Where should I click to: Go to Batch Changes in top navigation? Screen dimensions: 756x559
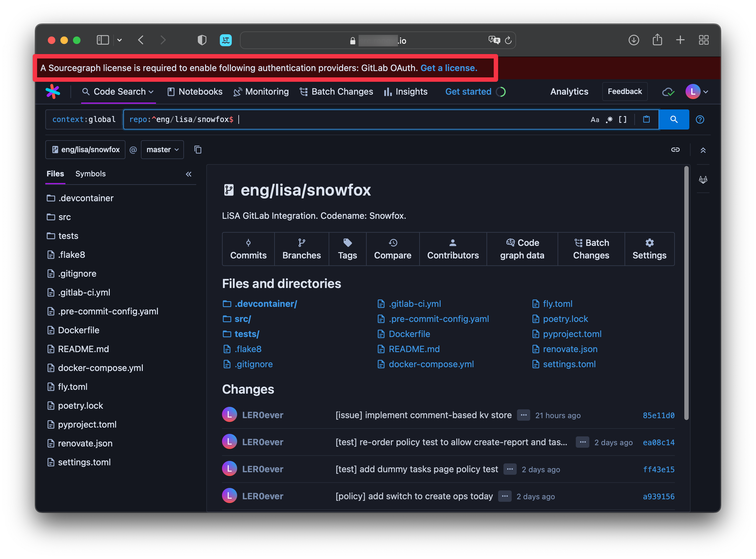[x=336, y=92]
